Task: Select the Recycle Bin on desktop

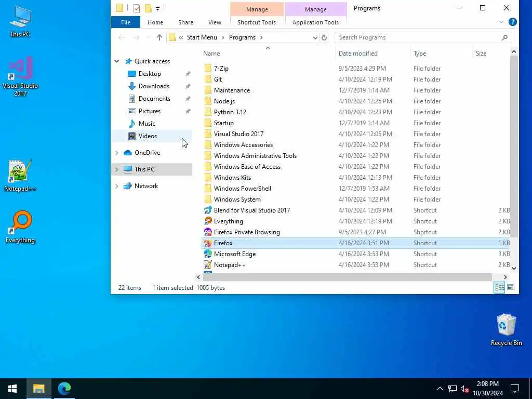Action: 506,330
